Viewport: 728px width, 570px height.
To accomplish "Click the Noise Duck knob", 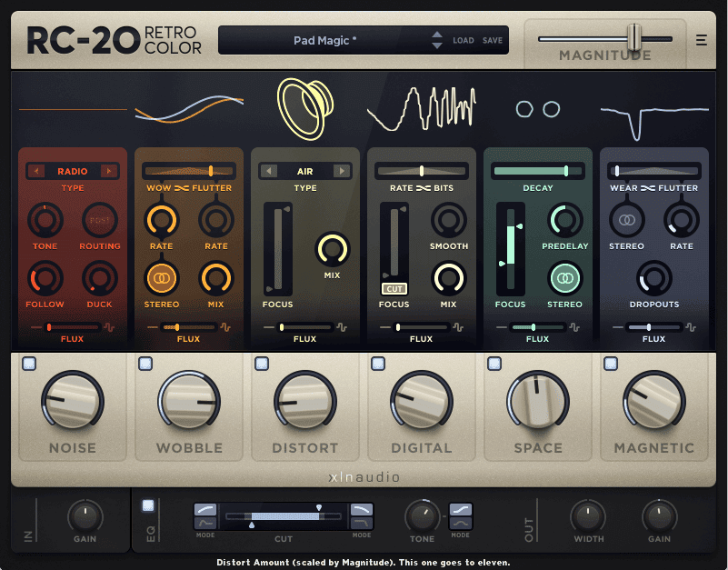I will (99, 278).
